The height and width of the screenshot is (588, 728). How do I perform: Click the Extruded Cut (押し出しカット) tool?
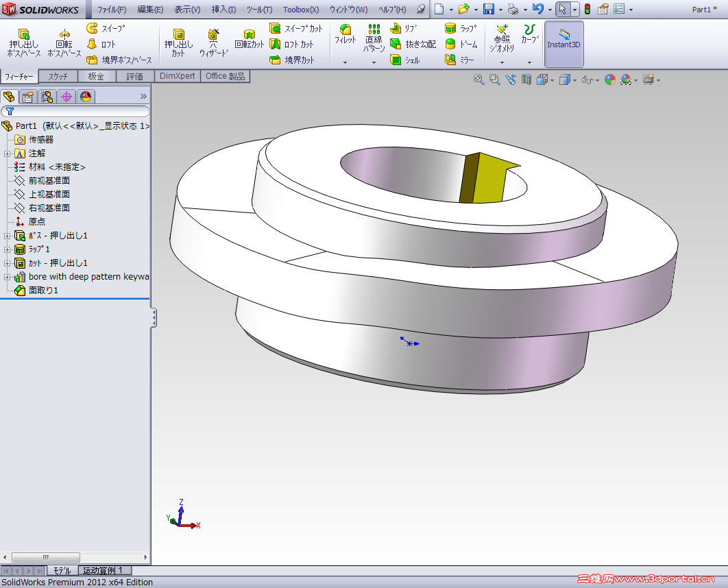click(178, 42)
